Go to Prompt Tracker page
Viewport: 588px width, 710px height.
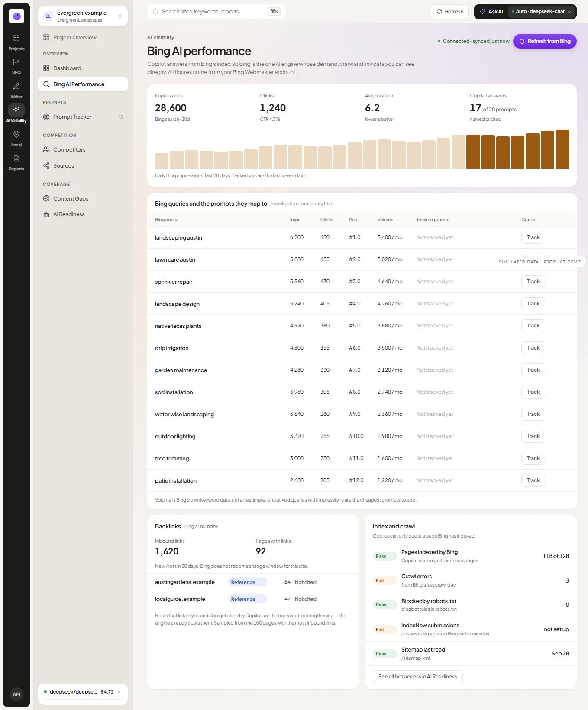point(83,117)
